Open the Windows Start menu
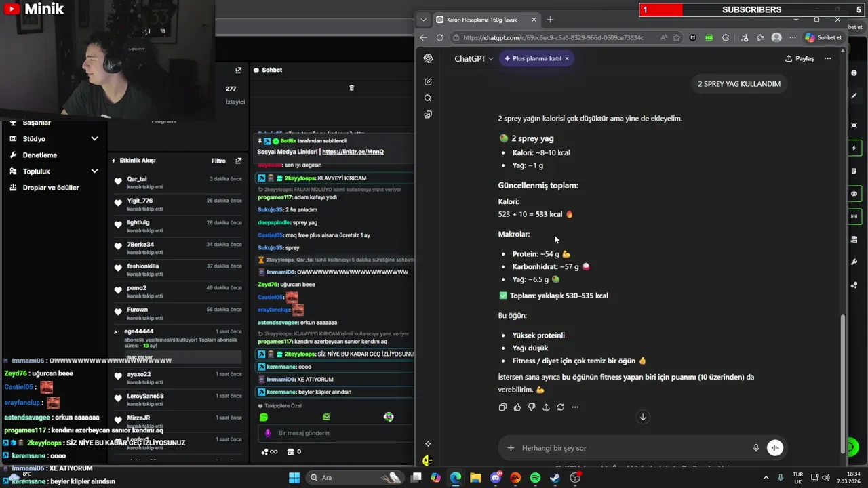The image size is (868, 488). point(294,478)
